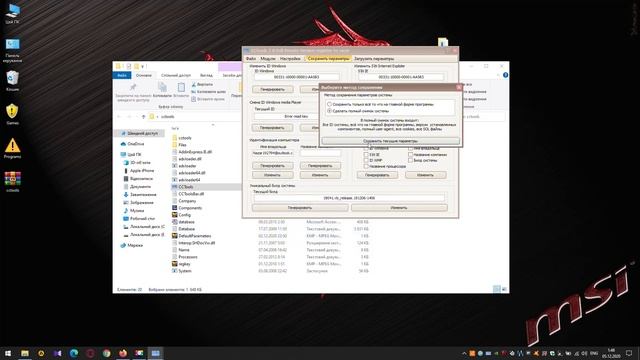
Task: Launch Microsoft Edge from the taskbar
Action: [x=74, y=353]
